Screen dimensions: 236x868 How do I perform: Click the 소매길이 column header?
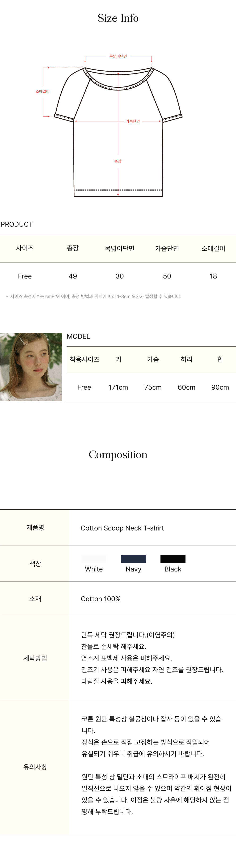(x=213, y=248)
